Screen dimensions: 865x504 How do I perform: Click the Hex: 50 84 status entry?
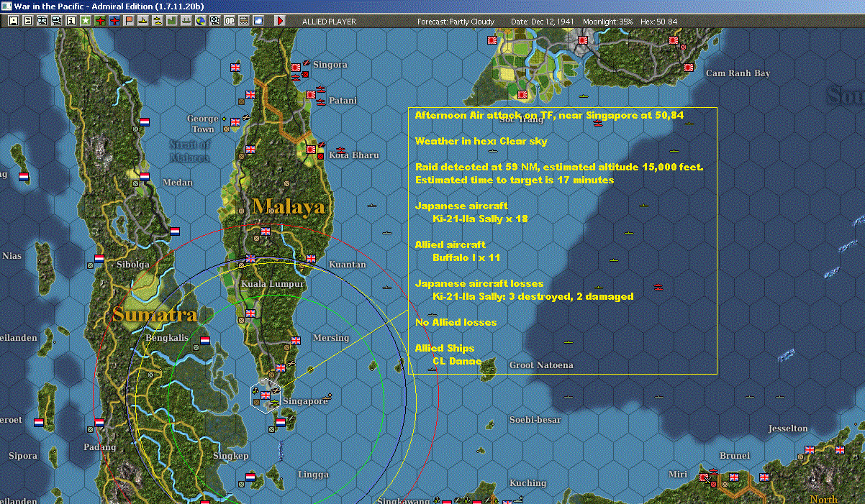(x=658, y=22)
